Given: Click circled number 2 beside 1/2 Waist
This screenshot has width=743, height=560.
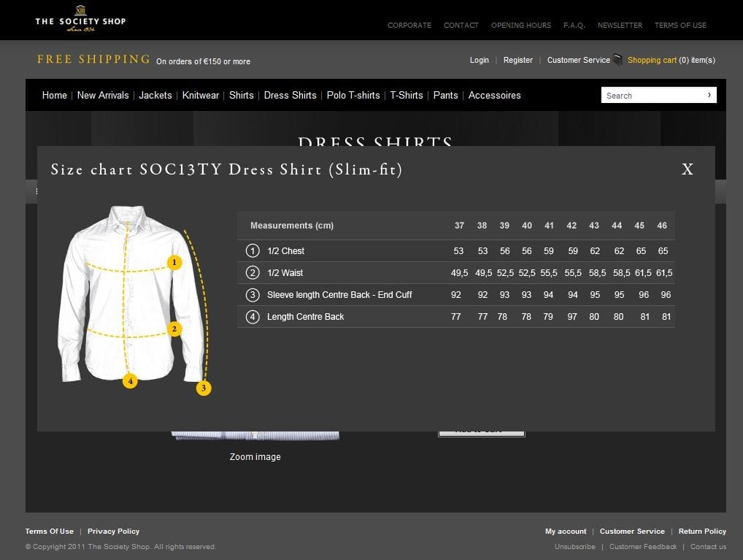Looking at the screenshot, I should click(253, 272).
